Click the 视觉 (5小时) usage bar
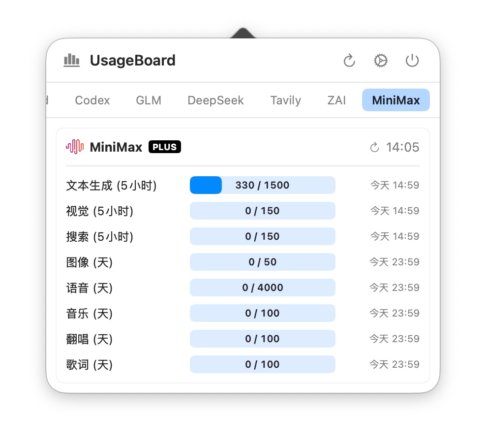Screen dimensions: 486x448 click(x=263, y=211)
